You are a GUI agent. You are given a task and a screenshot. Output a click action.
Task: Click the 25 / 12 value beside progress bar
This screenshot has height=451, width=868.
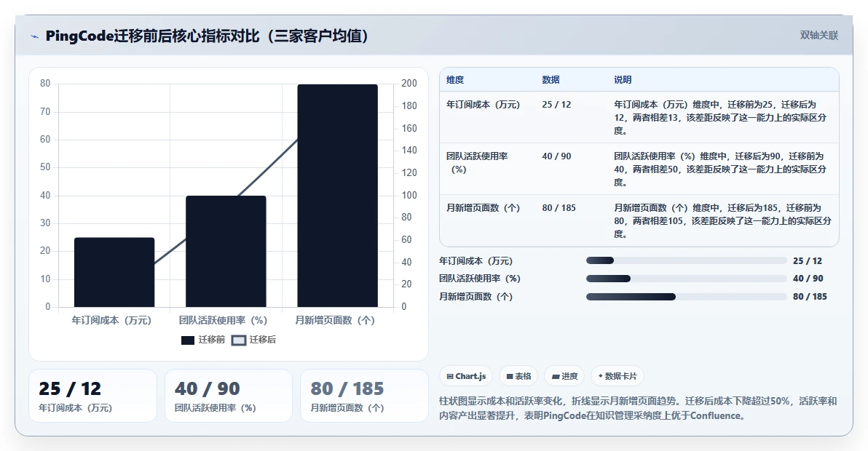pos(808,261)
